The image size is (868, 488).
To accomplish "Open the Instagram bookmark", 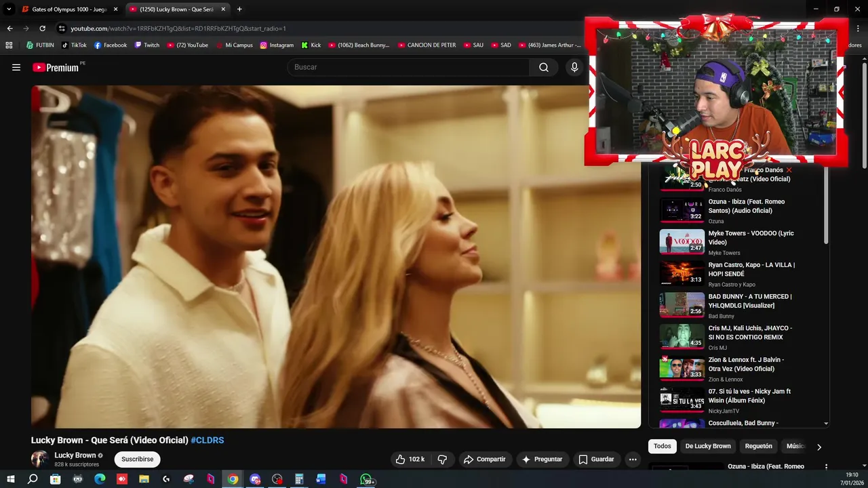I will 277,45.
